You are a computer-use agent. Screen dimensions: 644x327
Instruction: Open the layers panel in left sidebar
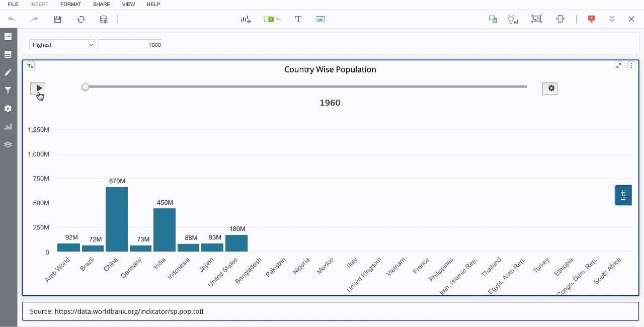8,144
